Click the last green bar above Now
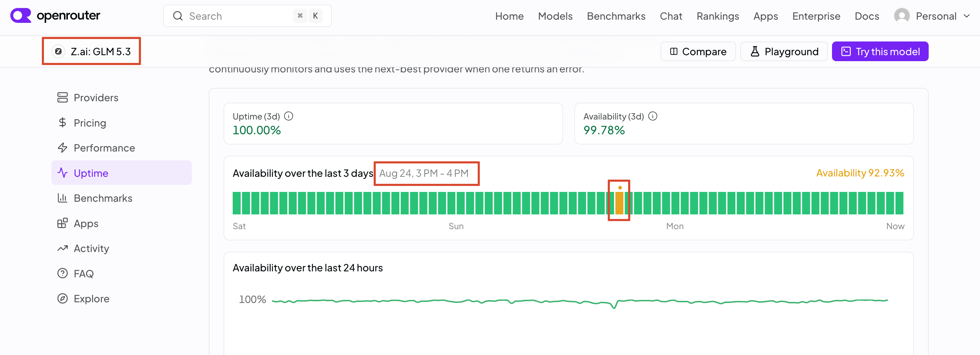This screenshot has height=355, width=980. (x=900, y=203)
